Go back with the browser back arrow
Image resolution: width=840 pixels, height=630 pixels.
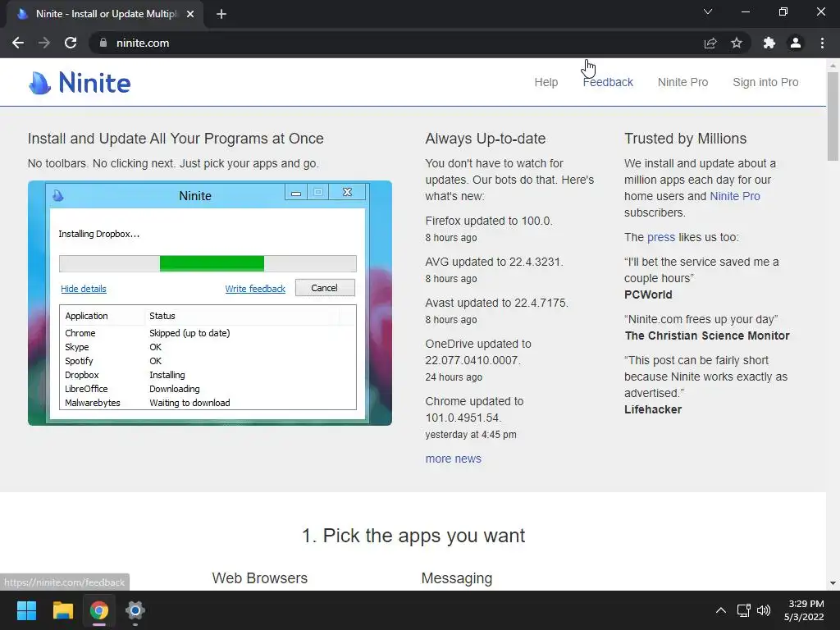(18, 43)
